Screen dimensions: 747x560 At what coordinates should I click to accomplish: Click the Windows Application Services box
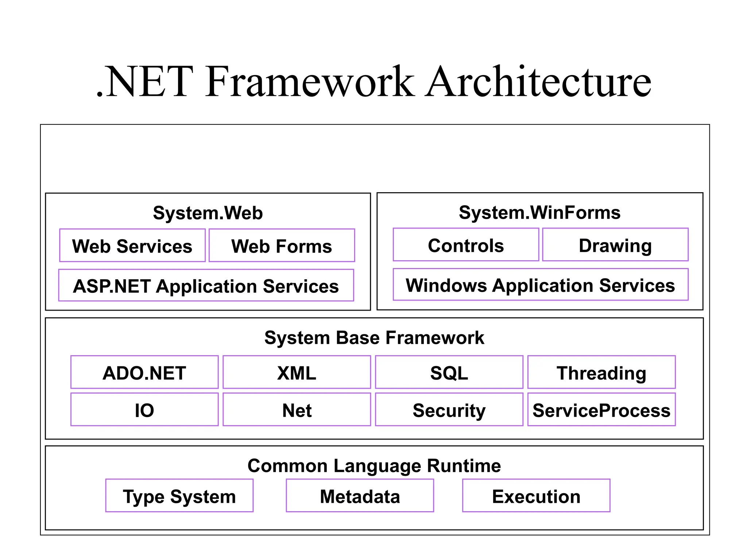coord(541,284)
